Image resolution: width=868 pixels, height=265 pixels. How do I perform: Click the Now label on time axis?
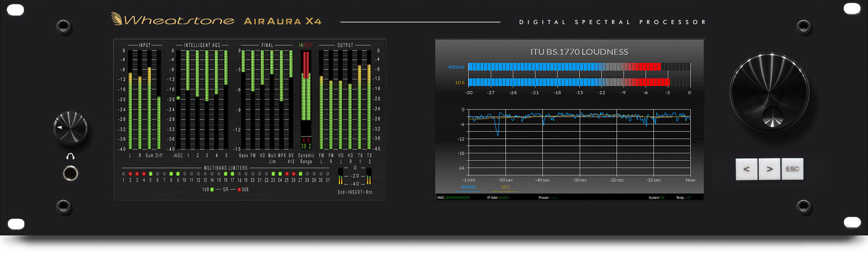690,180
